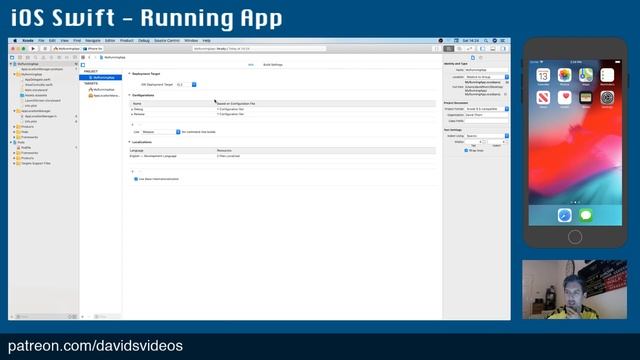The height and width of the screenshot is (360, 640).
Task: Open the Source Control navigator tab
Action: coord(20,58)
